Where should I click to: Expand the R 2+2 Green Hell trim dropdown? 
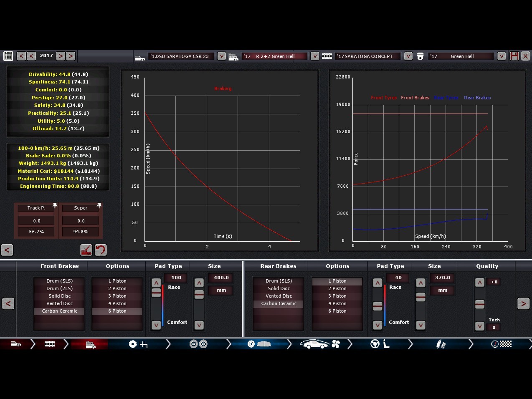click(x=315, y=56)
